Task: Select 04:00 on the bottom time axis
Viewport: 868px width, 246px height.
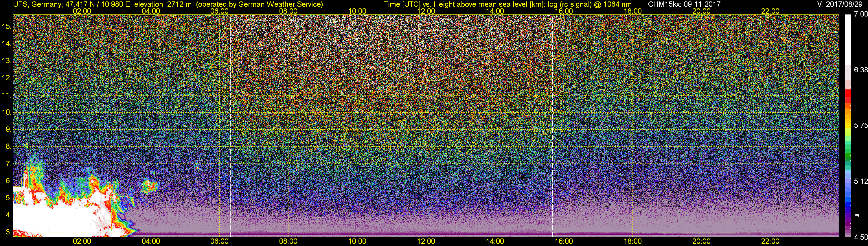Action: click(151, 241)
